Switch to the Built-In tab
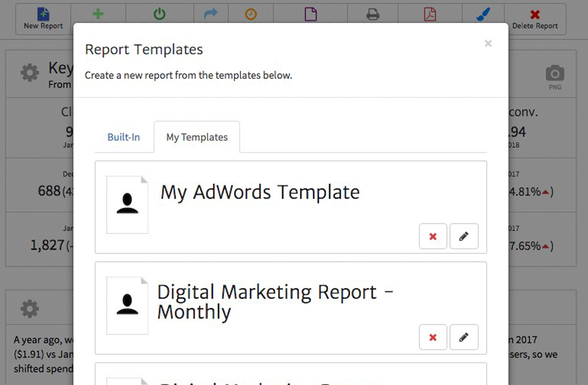Image resolution: width=588 pixels, height=385 pixels. point(123,137)
